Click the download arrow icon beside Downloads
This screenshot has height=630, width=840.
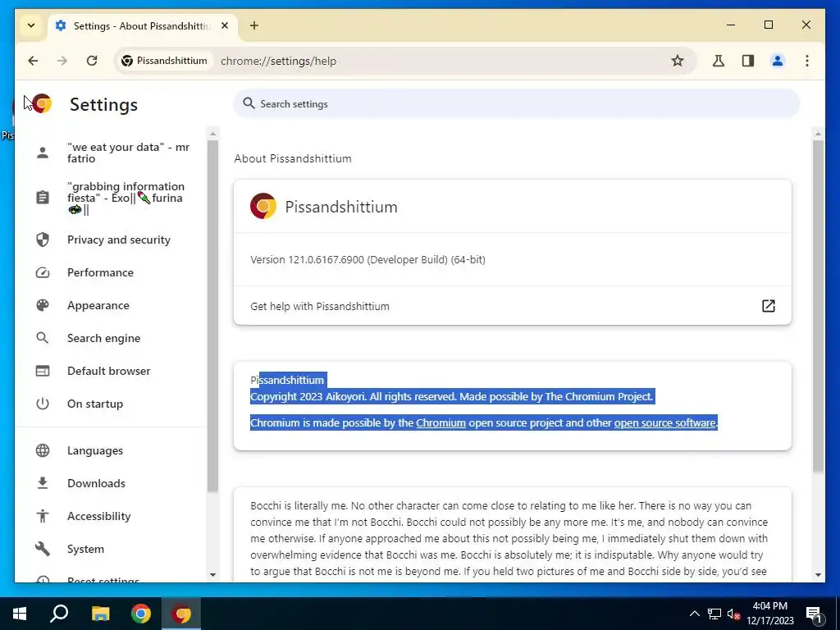pos(43,483)
